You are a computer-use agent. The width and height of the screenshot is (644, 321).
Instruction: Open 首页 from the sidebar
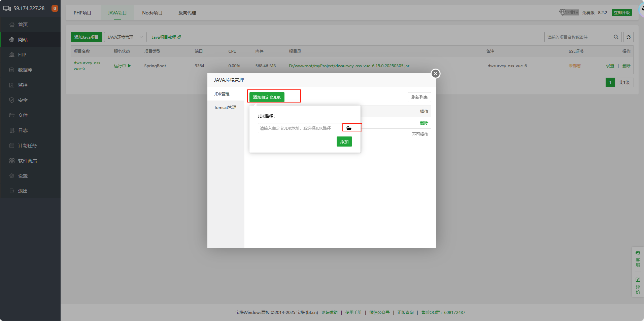coord(23,25)
